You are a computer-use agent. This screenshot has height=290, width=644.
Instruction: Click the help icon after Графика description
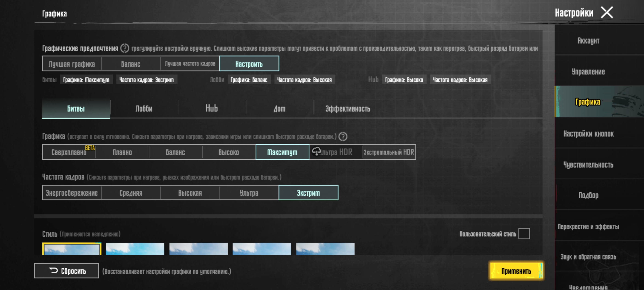tap(343, 137)
